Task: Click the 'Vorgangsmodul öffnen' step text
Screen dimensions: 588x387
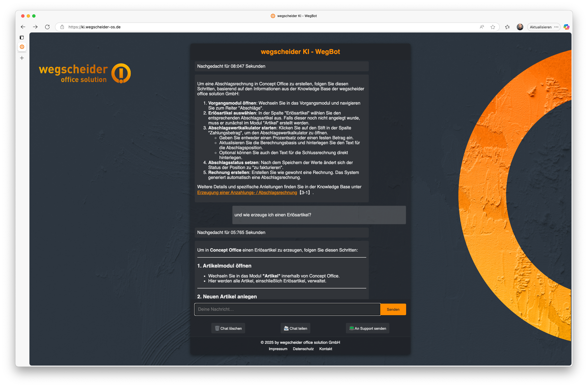Action: 232,103
